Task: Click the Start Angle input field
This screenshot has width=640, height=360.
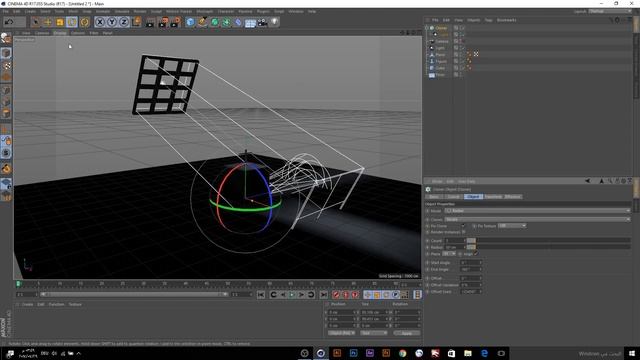Action: point(471,262)
